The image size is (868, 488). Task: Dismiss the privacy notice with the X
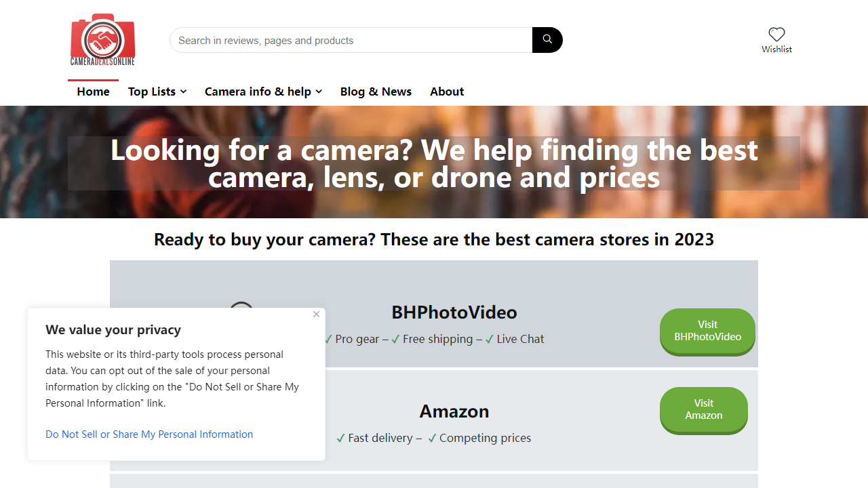(x=316, y=314)
